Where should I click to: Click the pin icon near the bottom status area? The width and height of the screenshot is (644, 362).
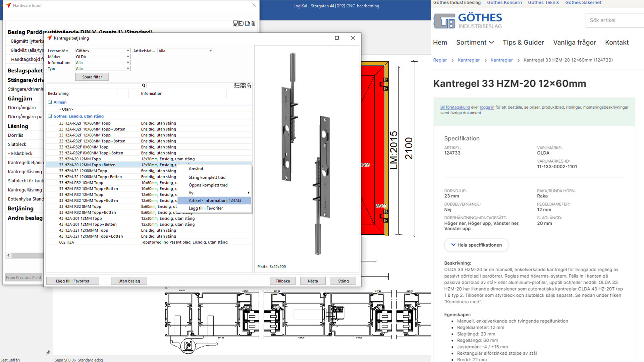coord(48,353)
